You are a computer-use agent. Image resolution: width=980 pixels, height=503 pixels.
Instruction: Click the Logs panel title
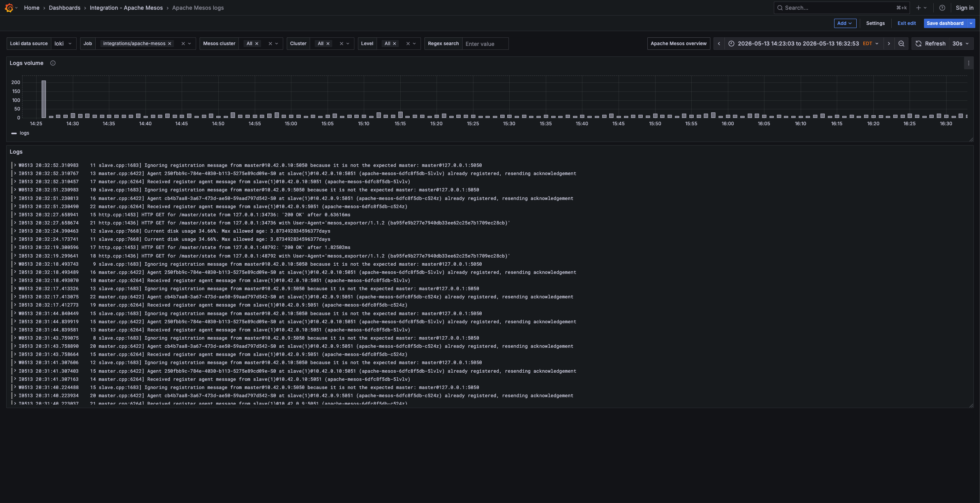[16, 152]
